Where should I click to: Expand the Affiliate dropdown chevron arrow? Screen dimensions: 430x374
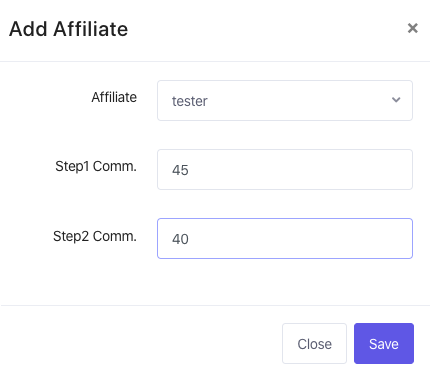click(396, 100)
